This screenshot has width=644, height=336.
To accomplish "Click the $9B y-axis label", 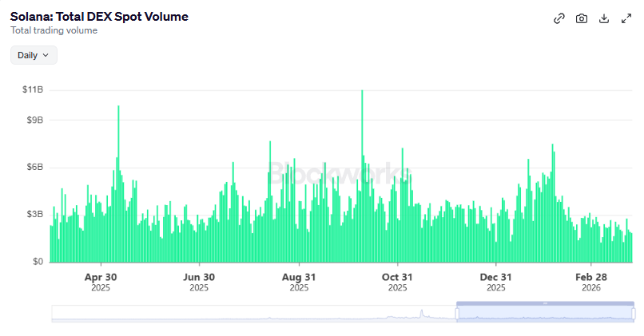I will (35, 120).
